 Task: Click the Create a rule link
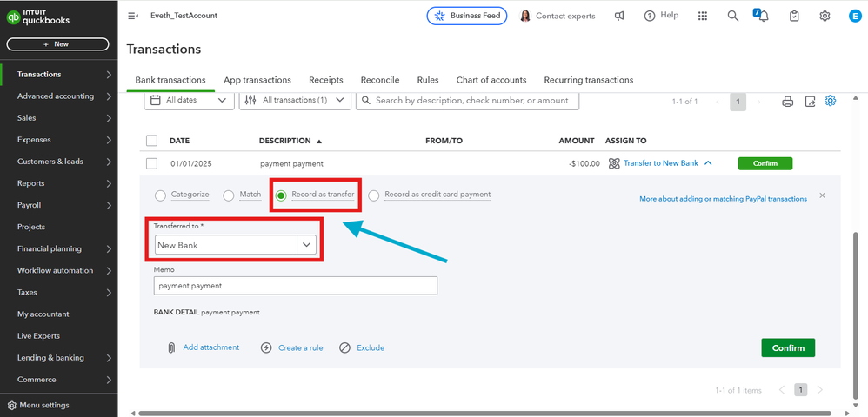pos(300,347)
